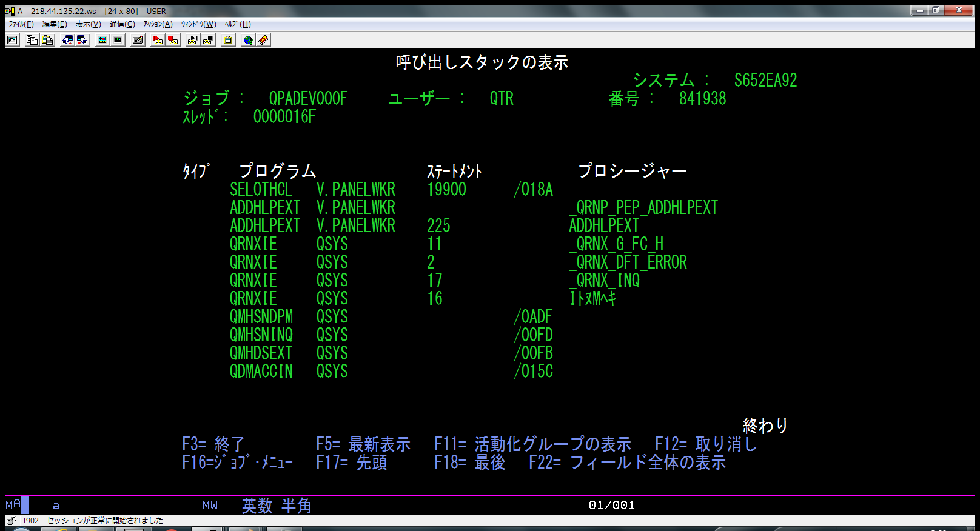
Task: Open the keyboard remap toolbar icon
Action: pos(138,40)
